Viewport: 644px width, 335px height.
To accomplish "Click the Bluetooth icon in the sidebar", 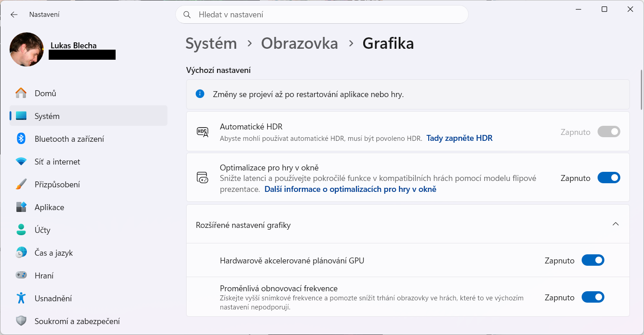I will pos(21,139).
